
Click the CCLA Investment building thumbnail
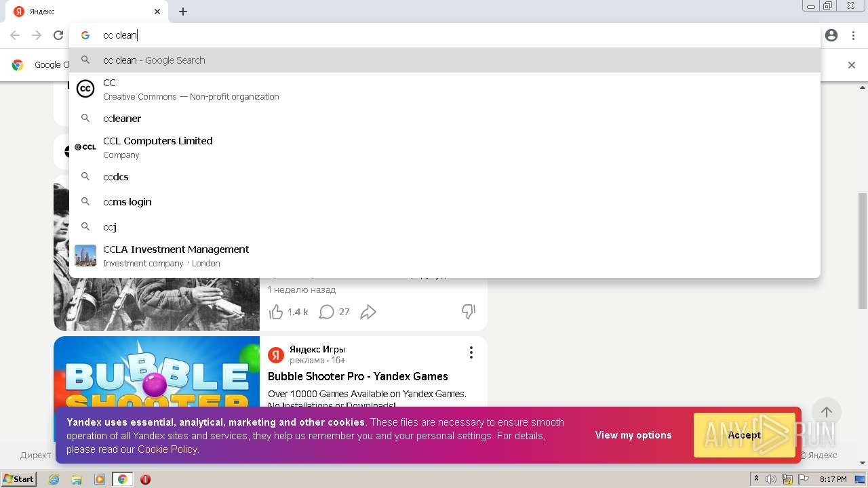(x=85, y=256)
